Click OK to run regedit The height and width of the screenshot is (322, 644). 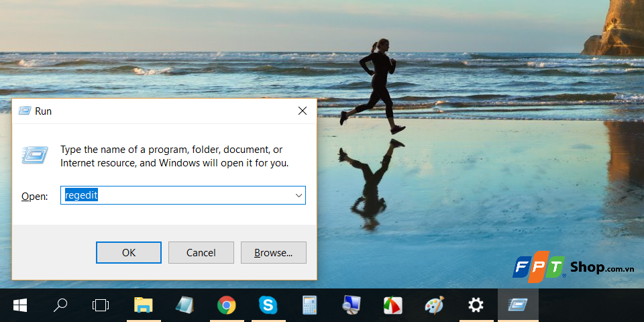(129, 253)
